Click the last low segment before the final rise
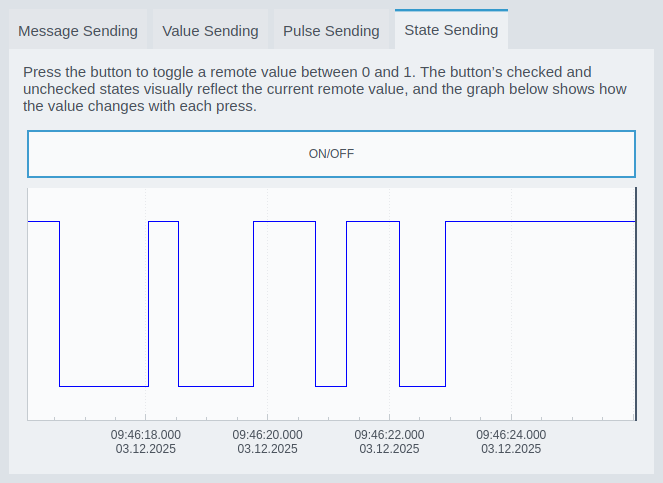This screenshot has width=663, height=483. click(x=422, y=385)
